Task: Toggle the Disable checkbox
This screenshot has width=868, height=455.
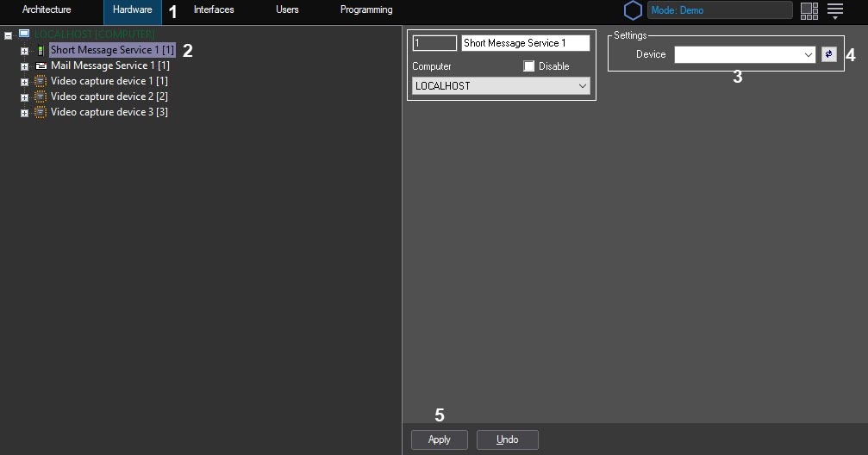Action: click(x=528, y=65)
